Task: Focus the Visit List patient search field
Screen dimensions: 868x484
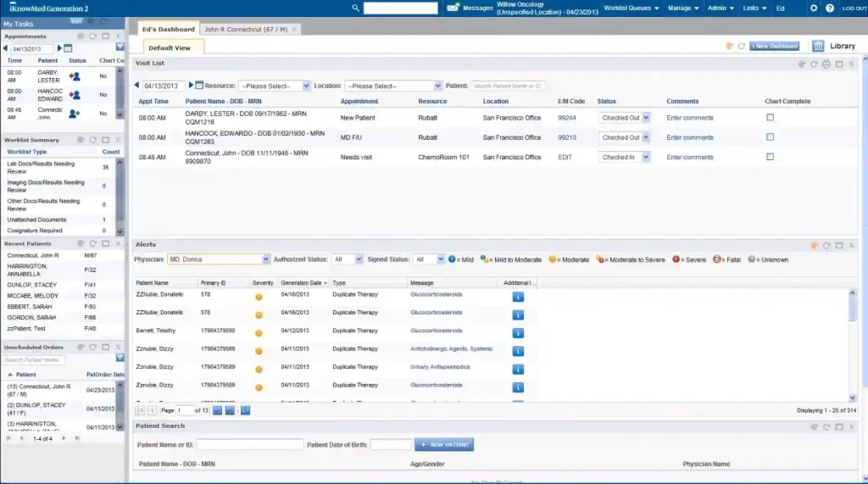Action: click(508, 86)
